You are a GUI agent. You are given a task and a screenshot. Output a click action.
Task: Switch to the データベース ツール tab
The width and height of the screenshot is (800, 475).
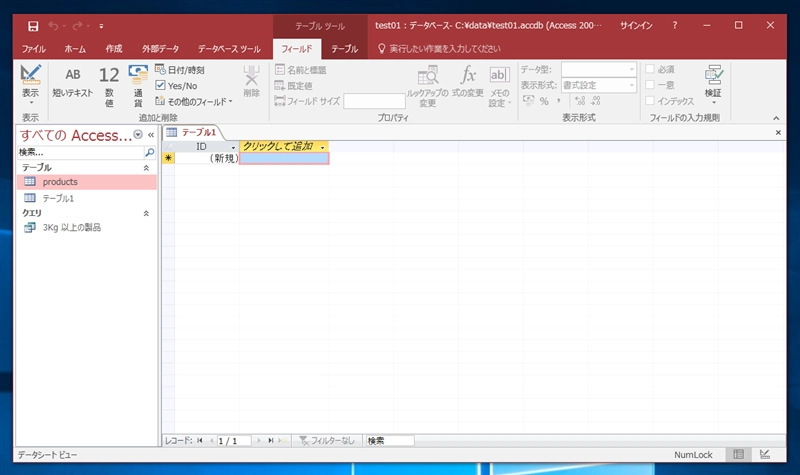tap(229, 49)
